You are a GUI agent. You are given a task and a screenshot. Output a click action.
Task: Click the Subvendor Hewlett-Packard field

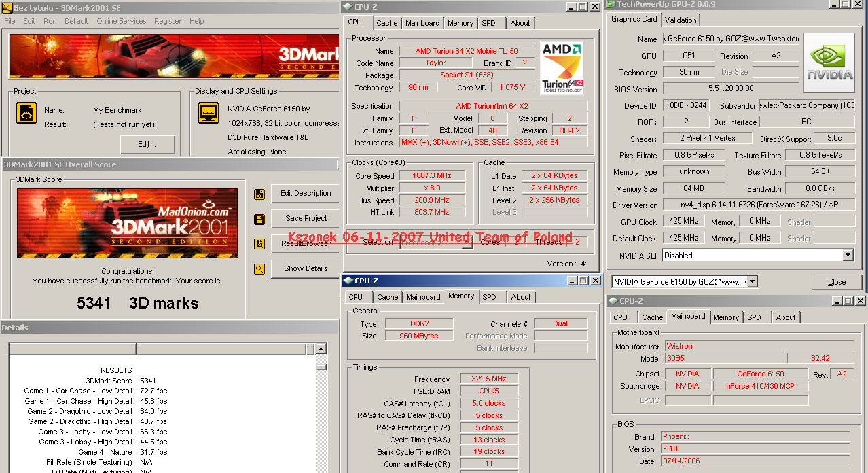click(807, 105)
